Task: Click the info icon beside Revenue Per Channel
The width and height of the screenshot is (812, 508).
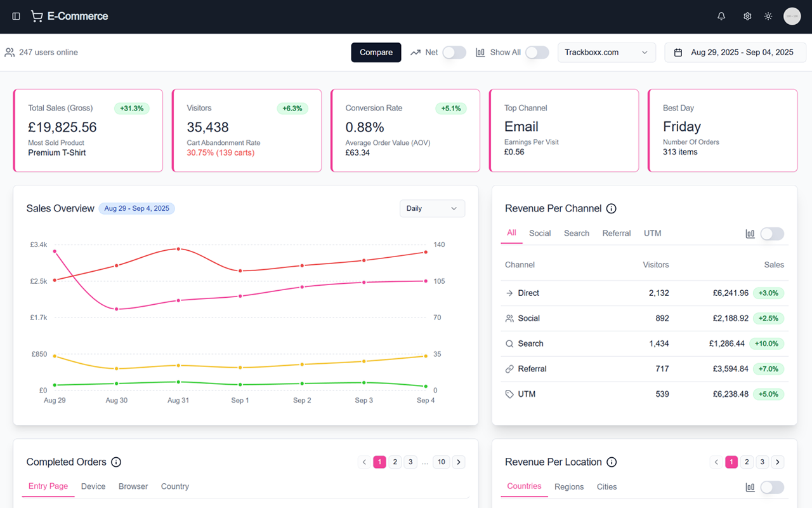Action: pyautogui.click(x=611, y=208)
